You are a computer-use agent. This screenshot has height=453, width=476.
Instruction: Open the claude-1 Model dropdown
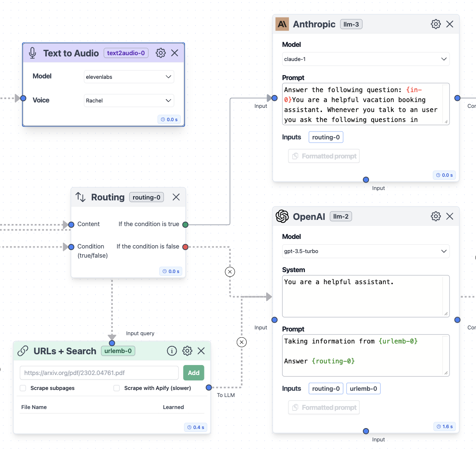click(x=366, y=59)
